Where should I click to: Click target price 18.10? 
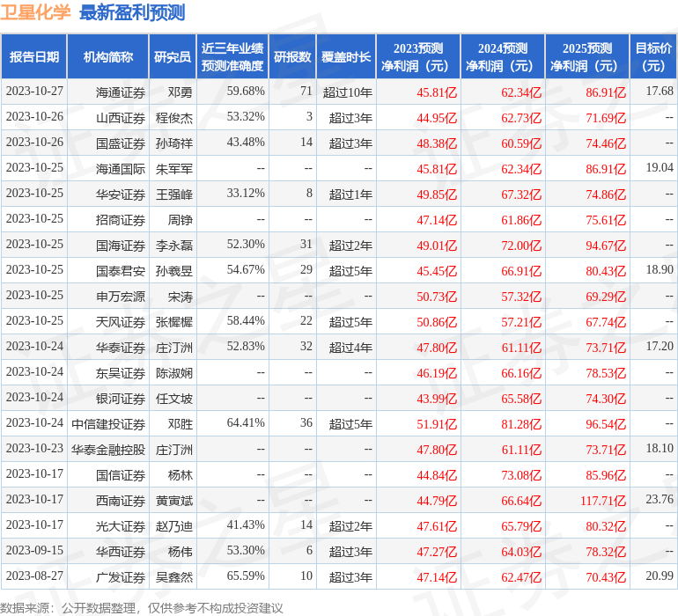660,448
